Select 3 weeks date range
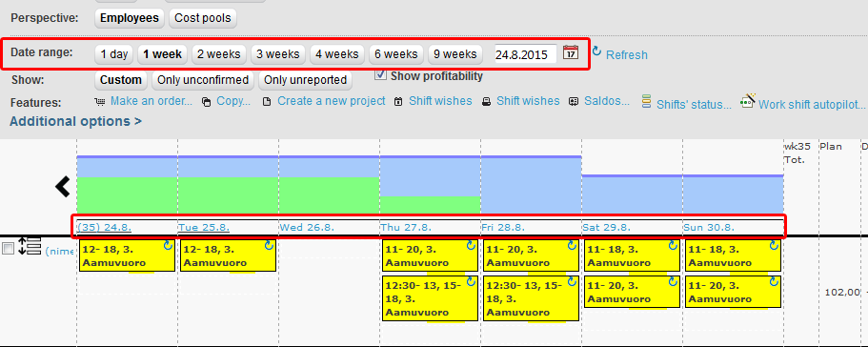Image resolution: width=868 pixels, height=347 pixels. [278, 54]
